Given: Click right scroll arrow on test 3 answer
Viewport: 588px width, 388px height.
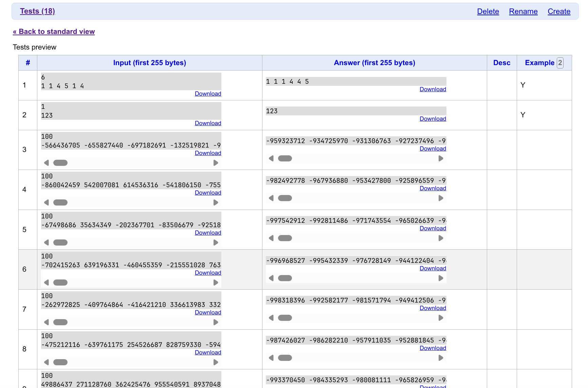Looking at the screenshot, I should pyautogui.click(x=441, y=158).
